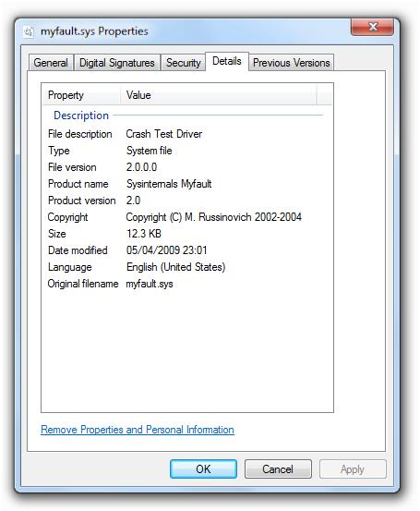
Task: Click the Sysinternals Myfault value
Action: point(169,184)
